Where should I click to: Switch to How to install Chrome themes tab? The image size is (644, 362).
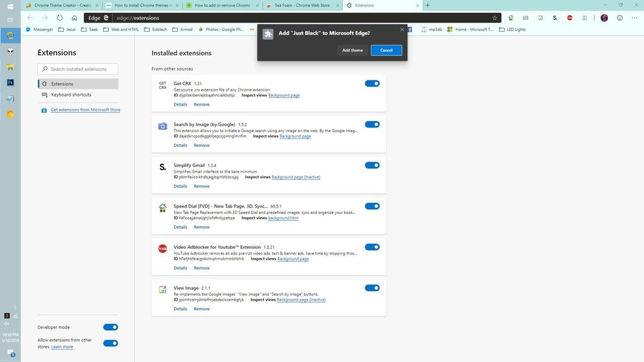(x=142, y=5)
